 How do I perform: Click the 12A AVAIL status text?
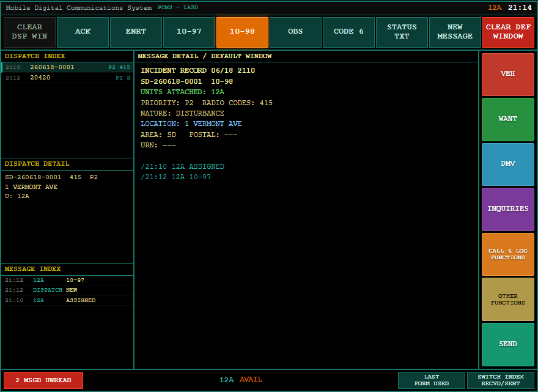tap(240, 380)
